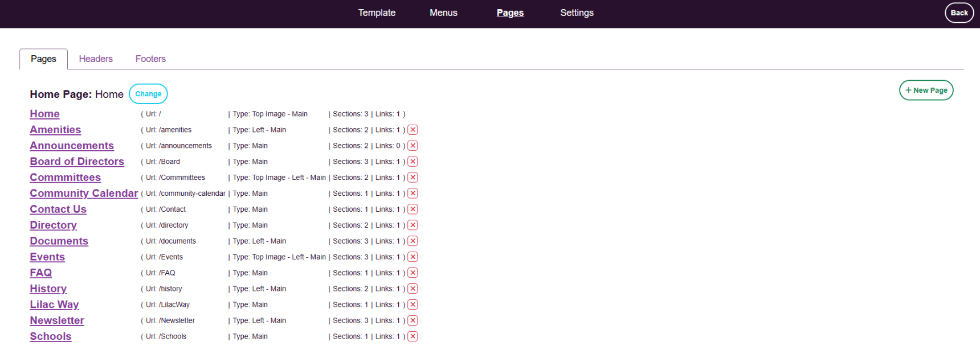980x350 pixels.
Task: Click the red X beside Announcements row
Action: [x=413, y=146]
